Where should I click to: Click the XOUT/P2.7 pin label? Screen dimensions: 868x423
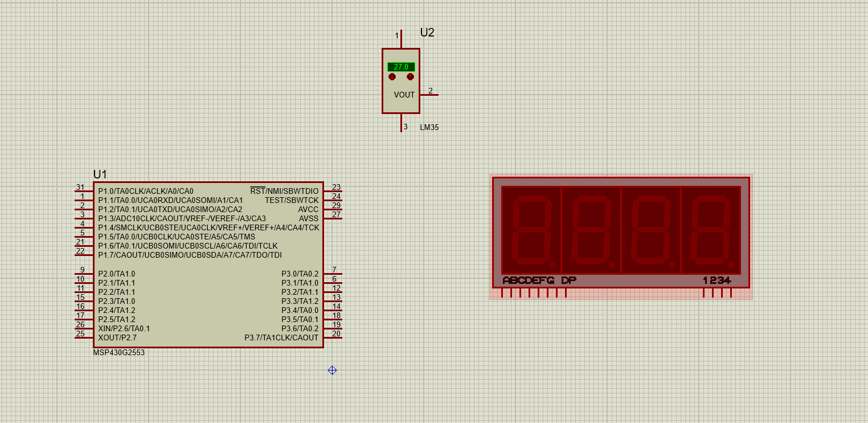[x=117, y=337]
